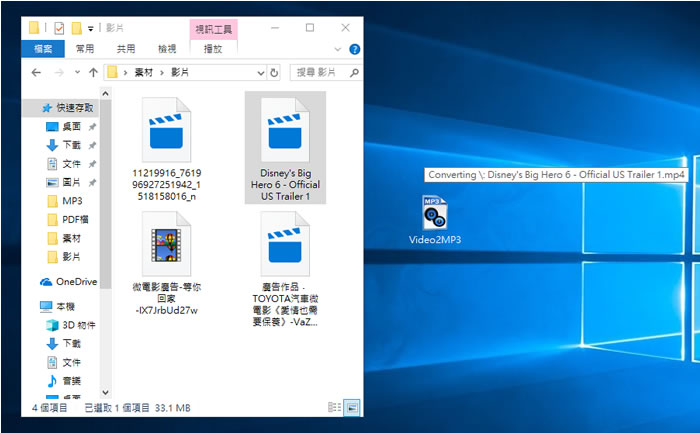Open the Quick Access Toolbar customize dropdown
700x433 pixels.
91,29
